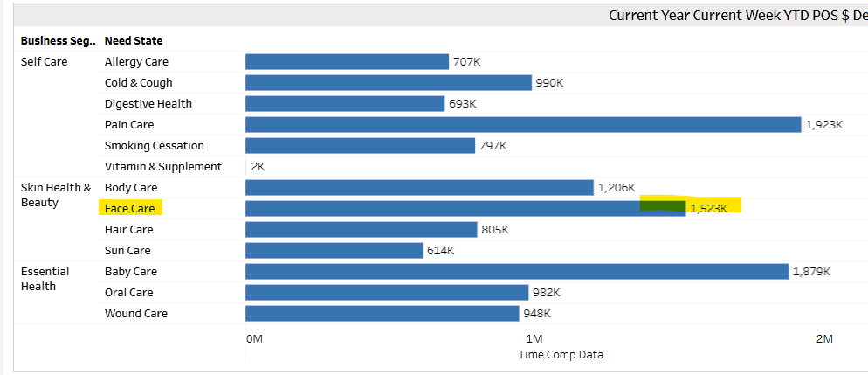
Task: Click the highlighted Face Care bar
Action: click(x=465, y=209)
